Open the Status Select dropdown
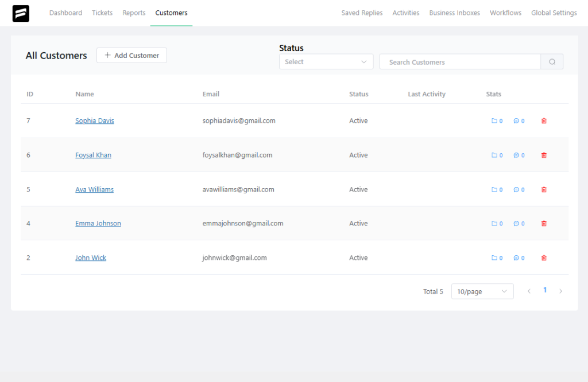The width and height of the screenshot is (588, 382). pyautogui.click(x=326, y=62)
